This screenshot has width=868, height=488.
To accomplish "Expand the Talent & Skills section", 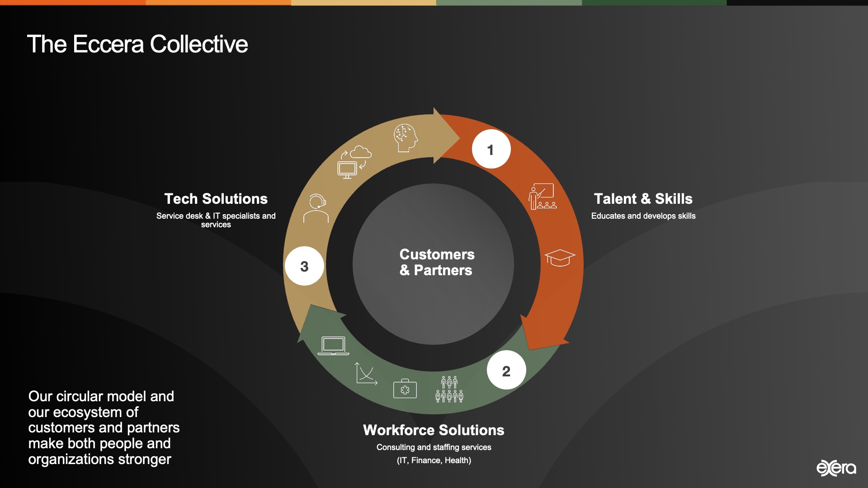I will pos(644,198).
